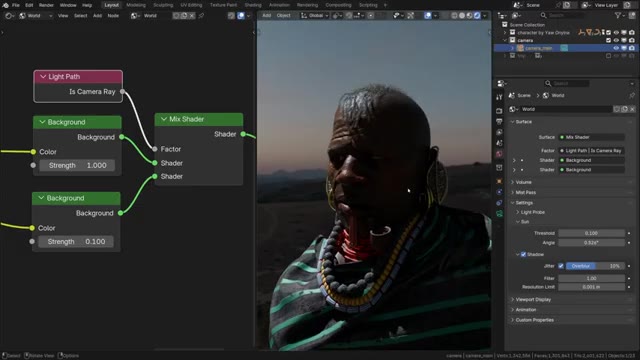Open the File menu
This screenshot has height=360, width=640.
[x=16, y=5]
